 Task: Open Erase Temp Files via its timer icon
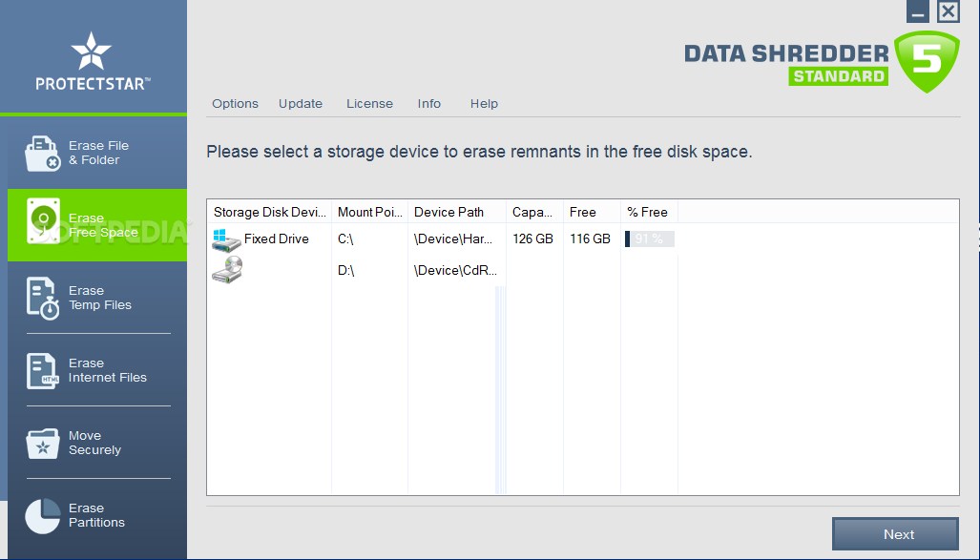tap(43, 298)
